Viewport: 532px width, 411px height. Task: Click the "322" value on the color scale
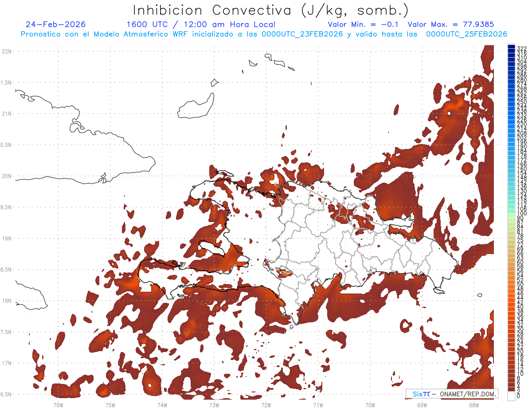point(522,48)
